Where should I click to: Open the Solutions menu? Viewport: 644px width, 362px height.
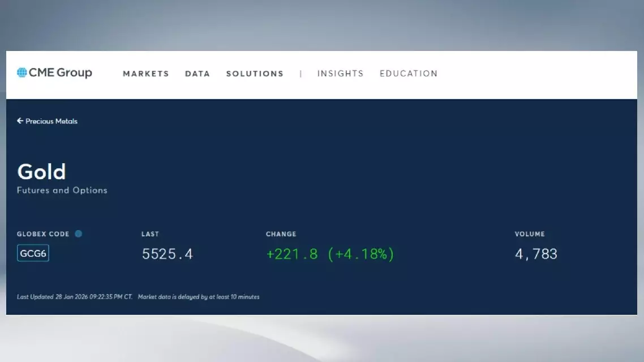255,74
